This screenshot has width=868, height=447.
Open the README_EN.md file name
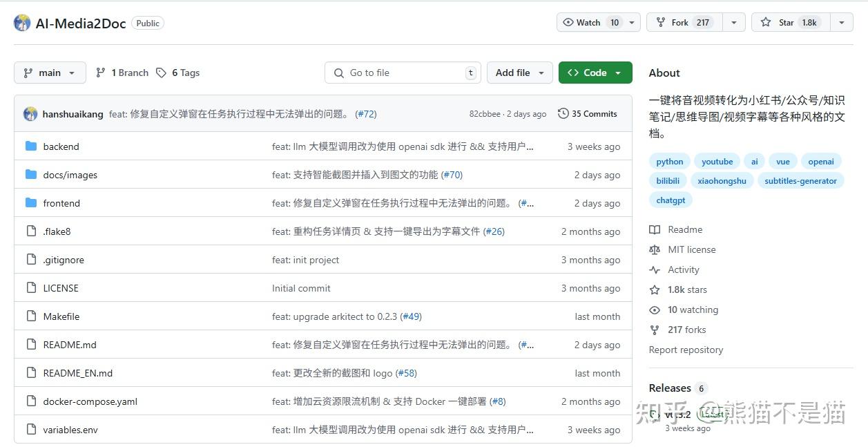[x=77, y=373]
